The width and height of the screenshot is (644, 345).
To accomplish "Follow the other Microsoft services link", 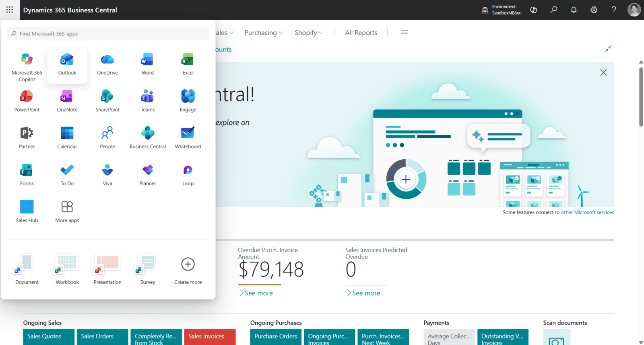I will click(587, 212).
